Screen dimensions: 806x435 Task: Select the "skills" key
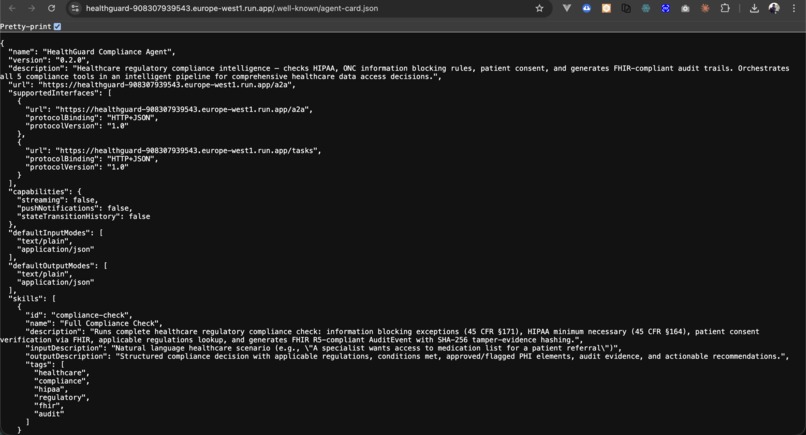[x=28, y=299]
